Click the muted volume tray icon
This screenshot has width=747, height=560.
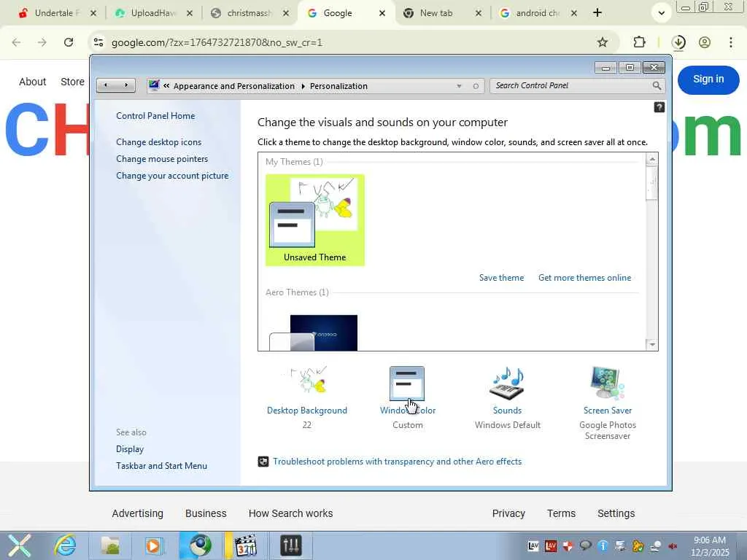673,545
